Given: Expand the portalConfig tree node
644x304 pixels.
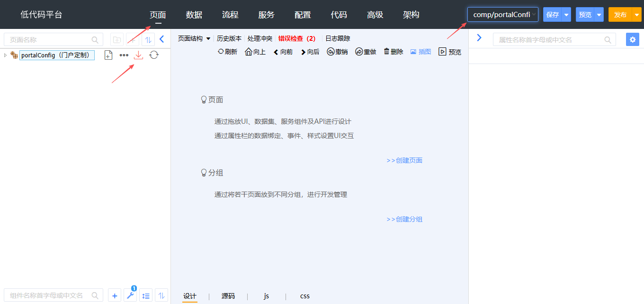Looking at the screenshot, I should pos(5,55).
